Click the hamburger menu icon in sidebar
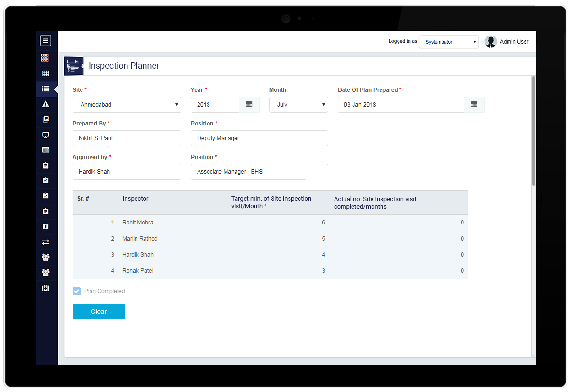 [x=45, y=41]
